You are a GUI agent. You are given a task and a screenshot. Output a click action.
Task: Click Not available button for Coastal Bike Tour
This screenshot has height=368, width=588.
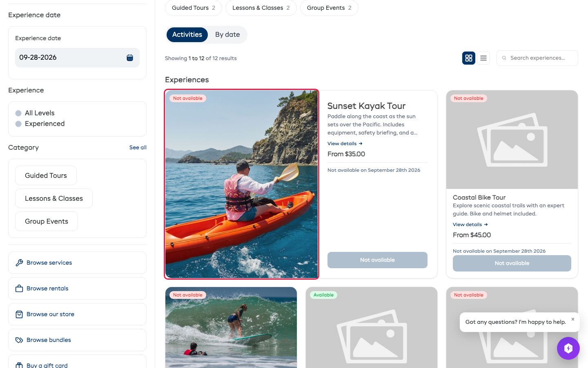pos(512,263)
